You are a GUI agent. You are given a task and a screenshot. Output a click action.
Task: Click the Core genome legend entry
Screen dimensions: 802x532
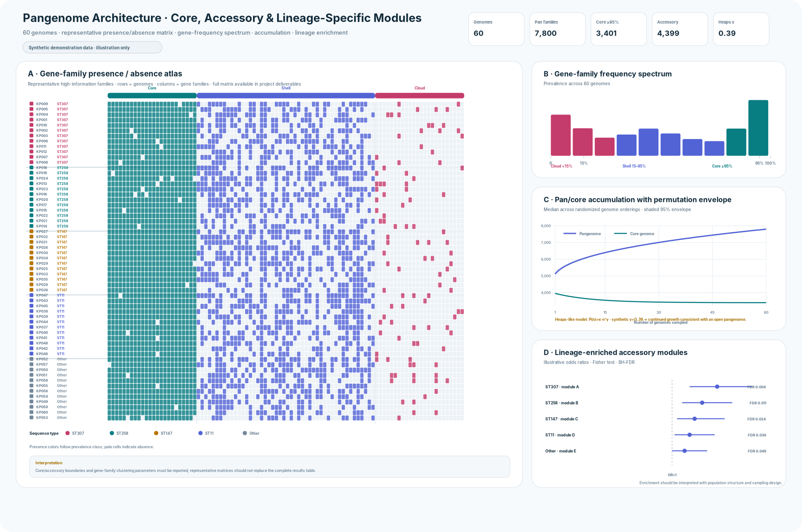(634, 233)
